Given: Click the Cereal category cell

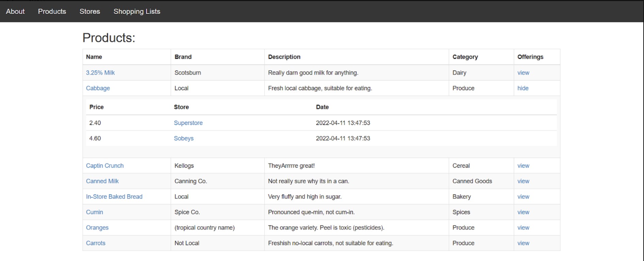Looking at the screenshot, I should click(x=481, y=165).
